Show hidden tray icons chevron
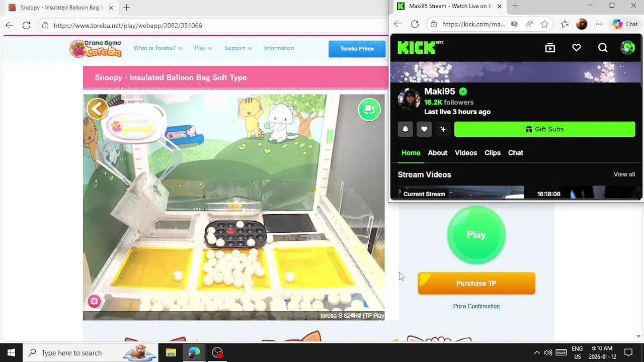 click(536, 352)
